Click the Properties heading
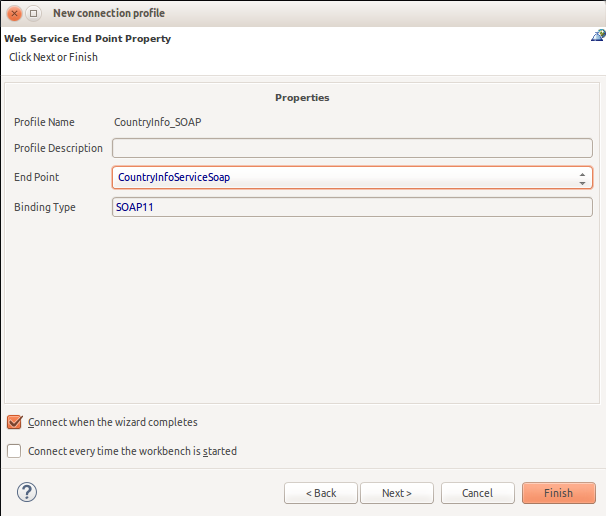Image resolution: width=606 pixels, height=516 pixels. 302,98
